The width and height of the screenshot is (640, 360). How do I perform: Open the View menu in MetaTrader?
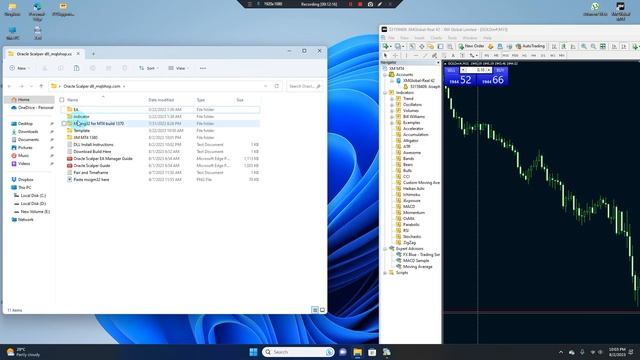pyautogui.click(x=404, y=38)
